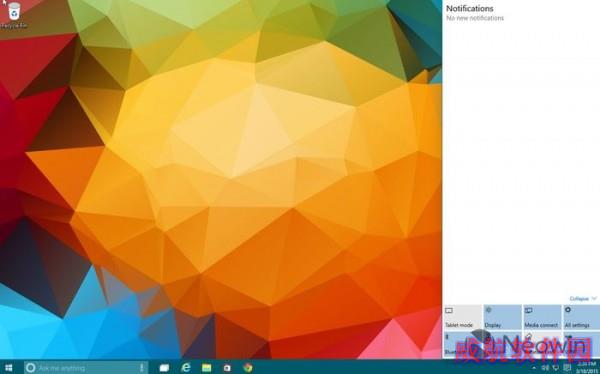Open the Windows Start menu

point(8,368)
